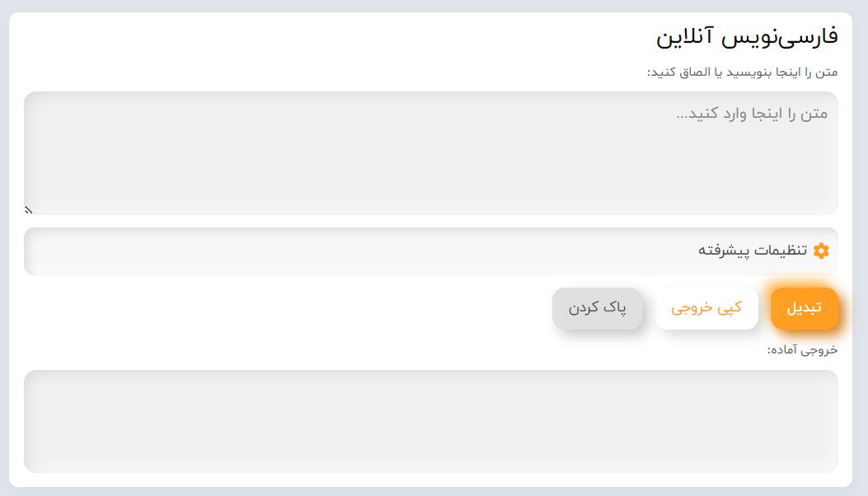Click the middle of the input text box

[430, 153]
